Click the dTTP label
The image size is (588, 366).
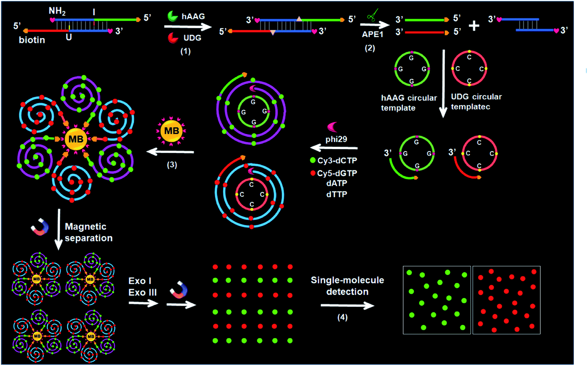[337, 194]
